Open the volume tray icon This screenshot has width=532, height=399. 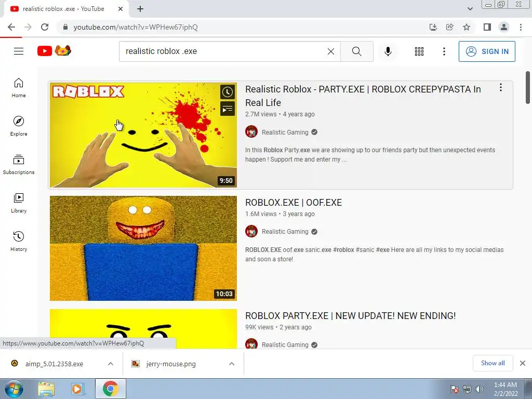click(479, 389)
